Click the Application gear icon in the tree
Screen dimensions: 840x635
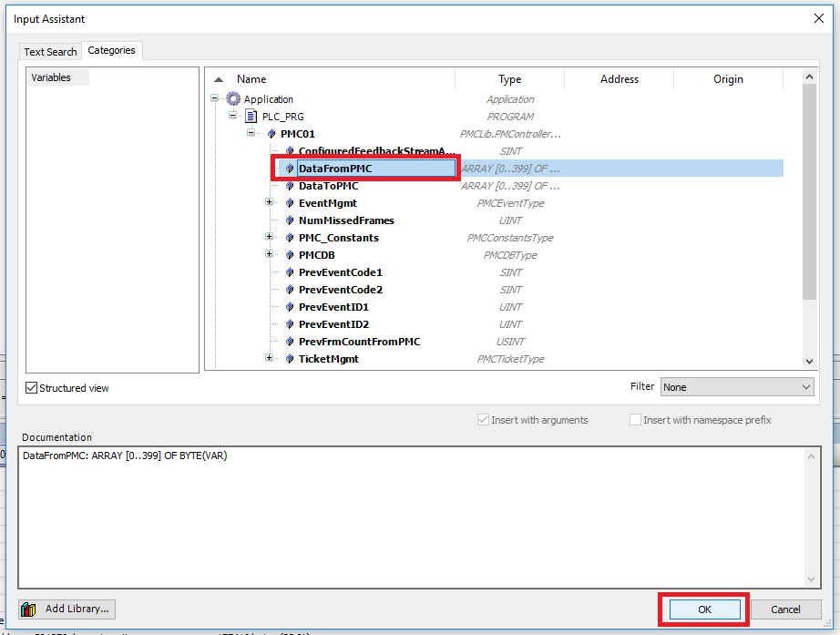click(x=234, y=98)
